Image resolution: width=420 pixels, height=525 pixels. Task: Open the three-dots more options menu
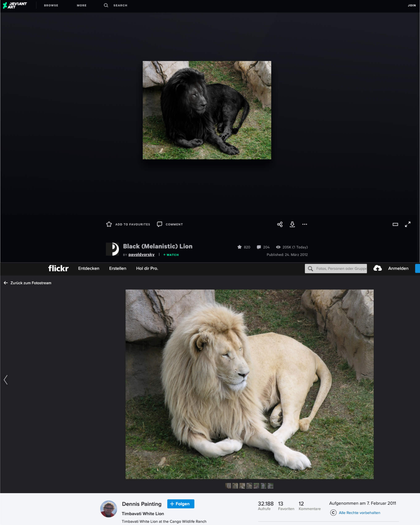tap(304, 224)
